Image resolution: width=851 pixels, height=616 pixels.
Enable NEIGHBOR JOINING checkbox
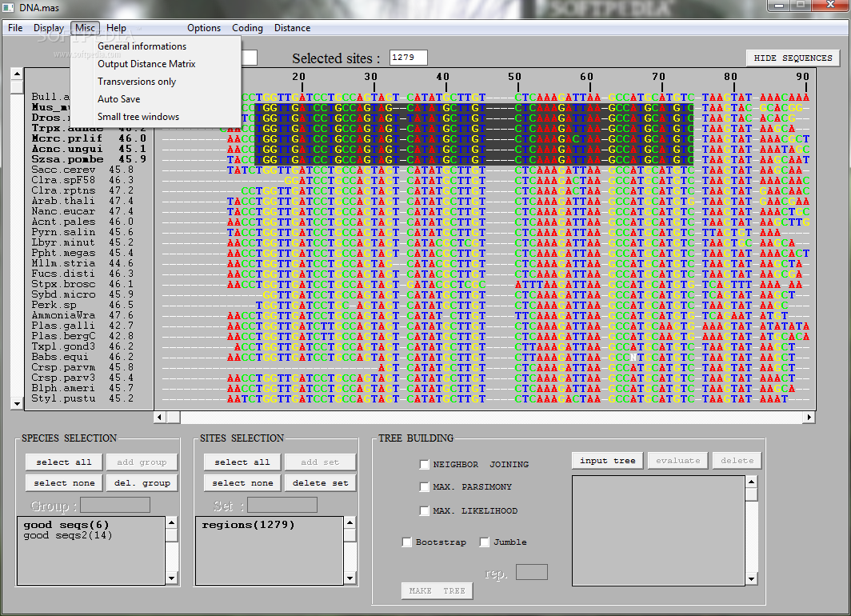click(425, 464)
